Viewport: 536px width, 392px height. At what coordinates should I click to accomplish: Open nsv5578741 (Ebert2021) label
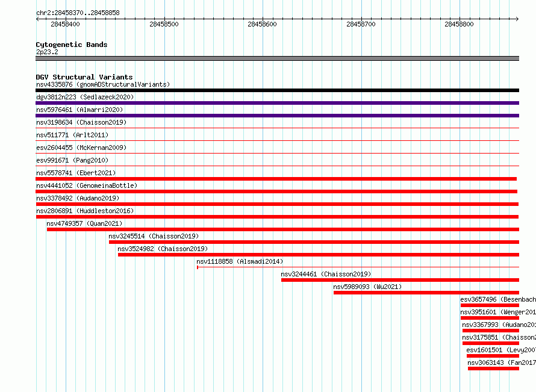(x=76, y=173)
